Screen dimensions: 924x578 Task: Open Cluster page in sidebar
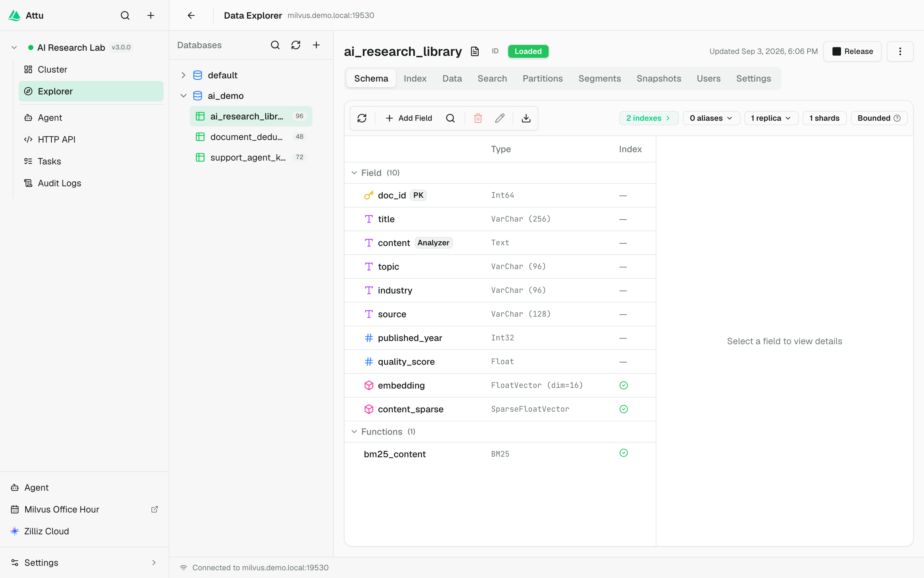pos(91,70)
